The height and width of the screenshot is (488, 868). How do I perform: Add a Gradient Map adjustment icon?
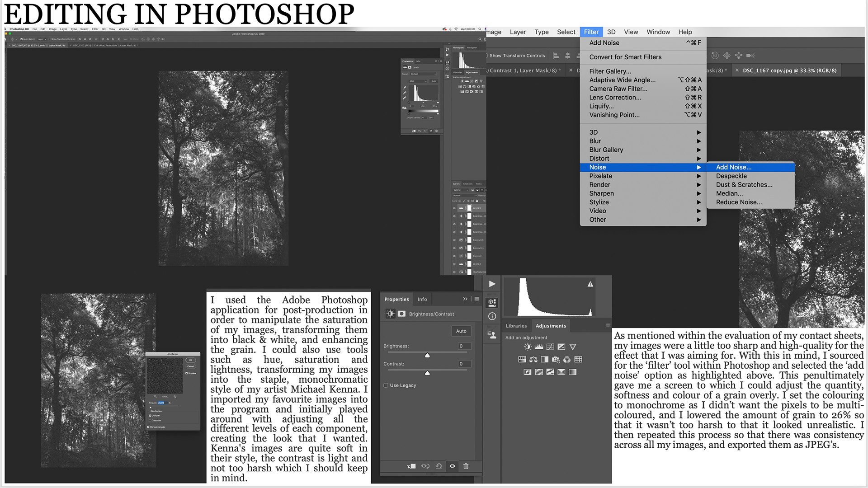point(573,372)
